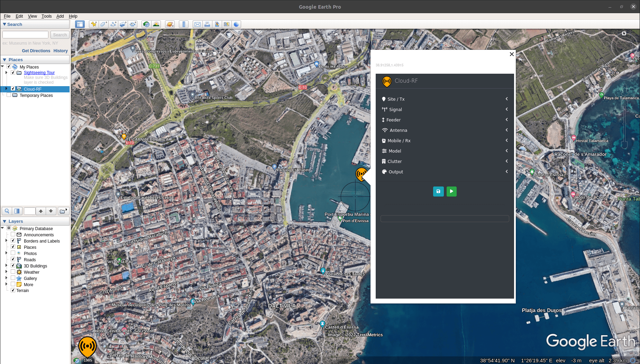
Task: Uncheck the 3D Buildings layer
Action: tap(13, 266)
